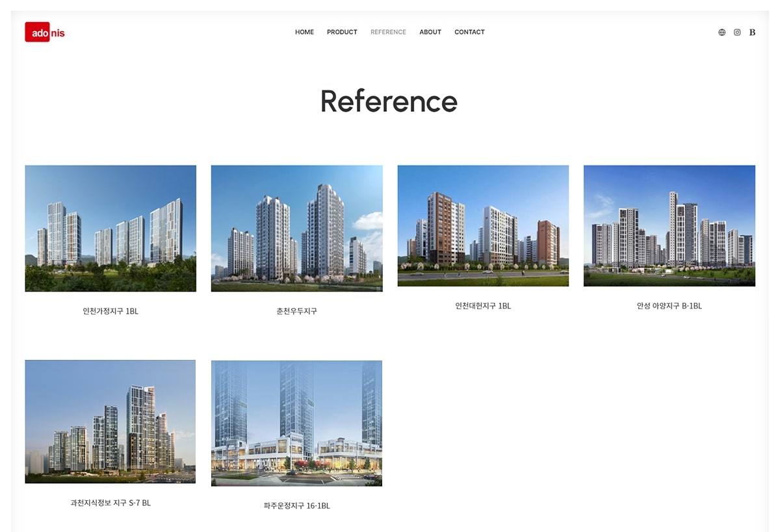Click the 과천지식정보 지구 S-7 BL caption

(110, 503)
